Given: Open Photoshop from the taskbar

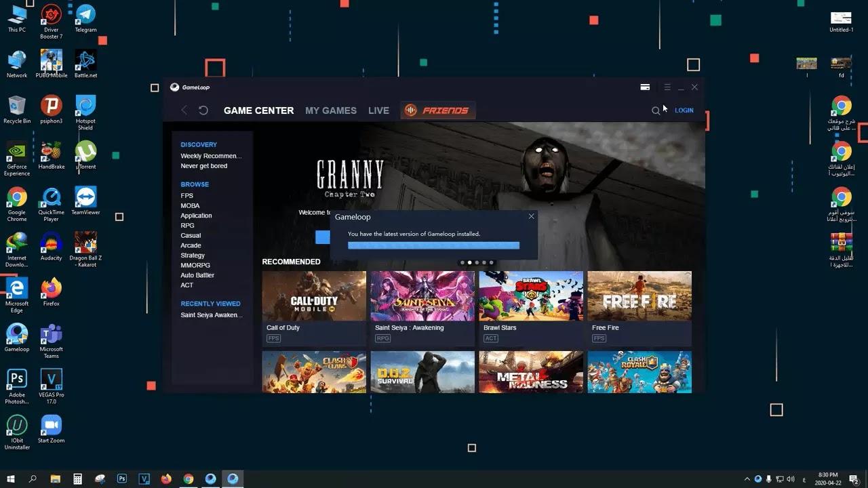Looking at the screenshot, I should (x=122, y=479).
